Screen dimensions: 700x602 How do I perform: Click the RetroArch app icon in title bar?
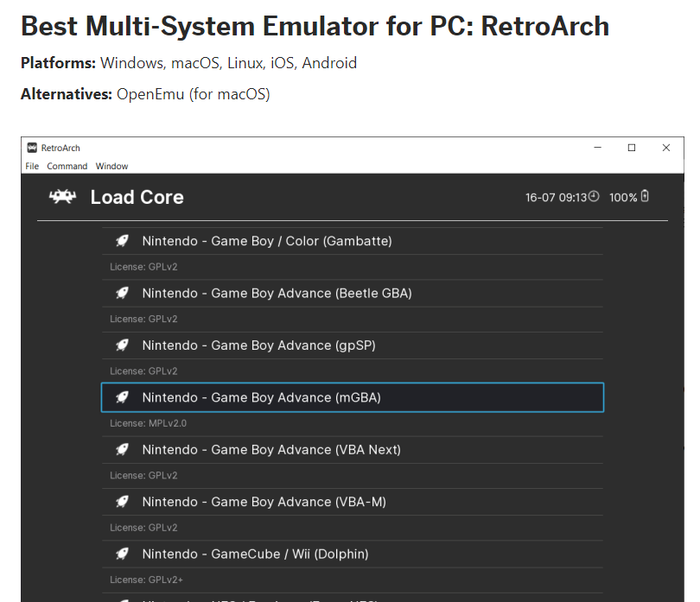click(32, 148)
